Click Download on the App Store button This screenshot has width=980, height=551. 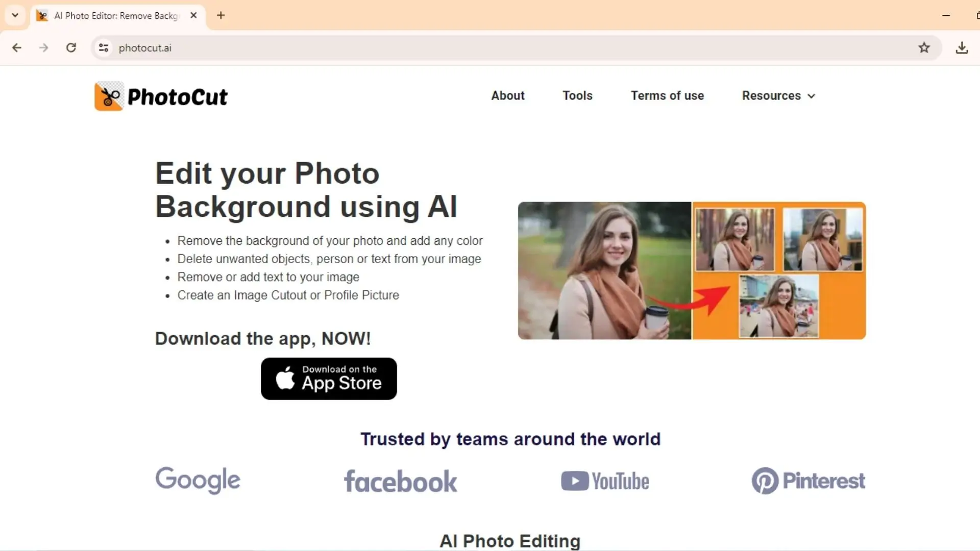329,379
